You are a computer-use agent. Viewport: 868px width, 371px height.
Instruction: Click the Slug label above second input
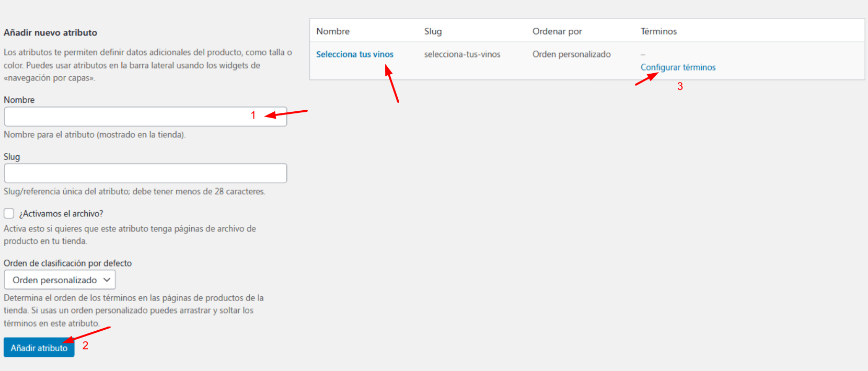pyautogui.click(x=11, y=157)
